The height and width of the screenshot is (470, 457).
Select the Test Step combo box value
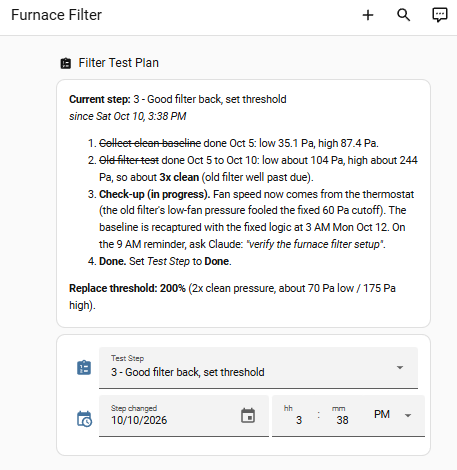point(258,368)
